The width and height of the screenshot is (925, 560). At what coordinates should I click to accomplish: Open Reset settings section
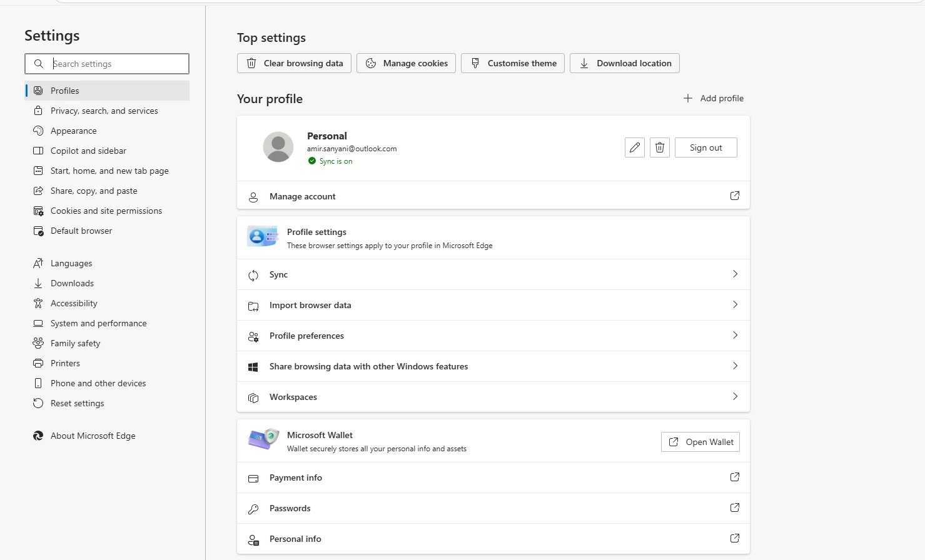point(107,403)
